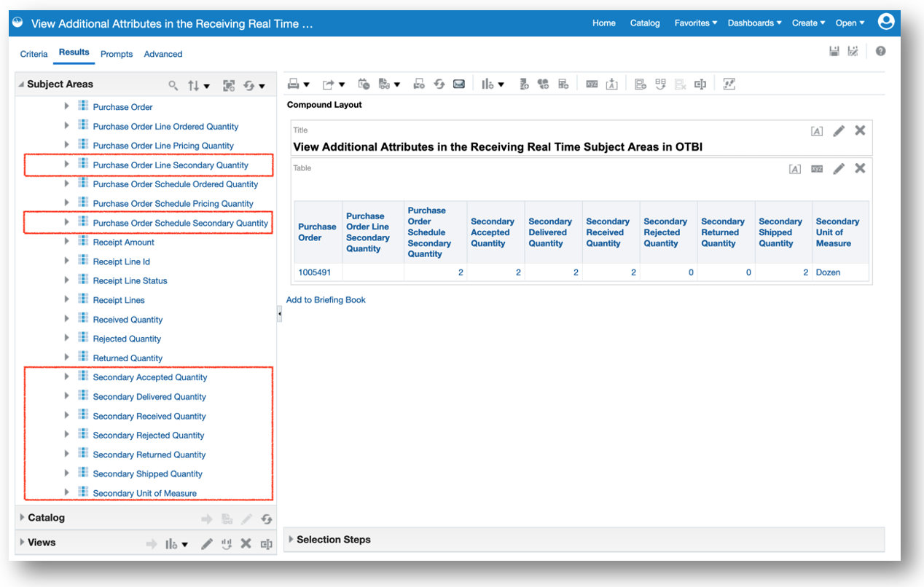Click the Dozen cell value
The image size is (924, 587).
point(828,272)
